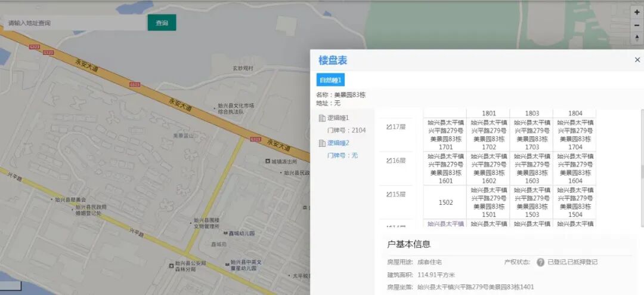Click the 玄妙观村 map label
The image size is (644, 295).
(243, 68)
